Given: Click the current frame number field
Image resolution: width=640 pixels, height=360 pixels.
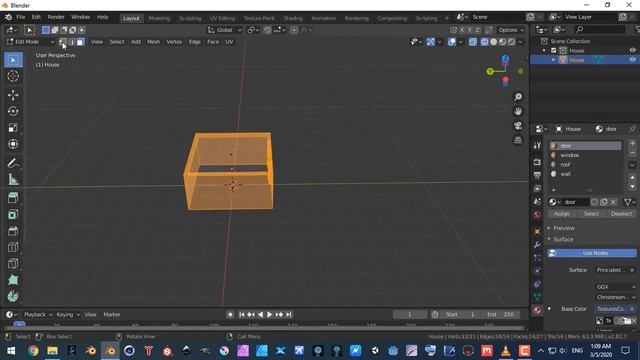Looking at the screenshot, I should pyautogui.click(x=410, y=315).
